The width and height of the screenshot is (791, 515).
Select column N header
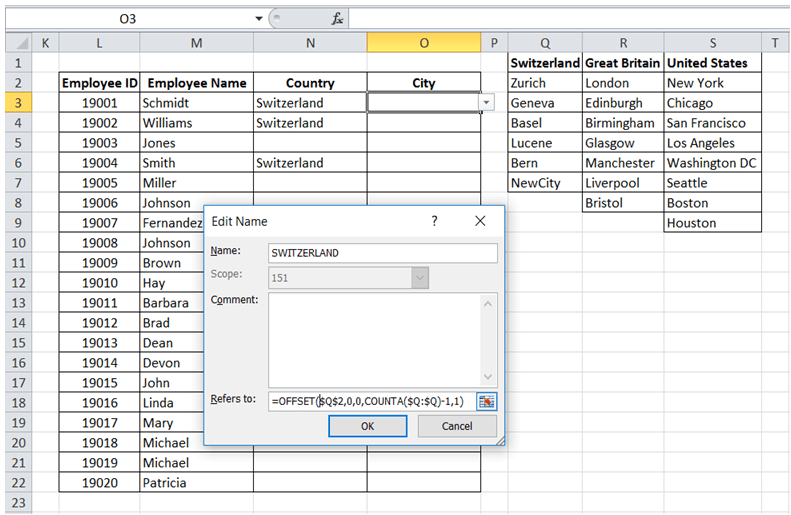[x=310, y=43]
